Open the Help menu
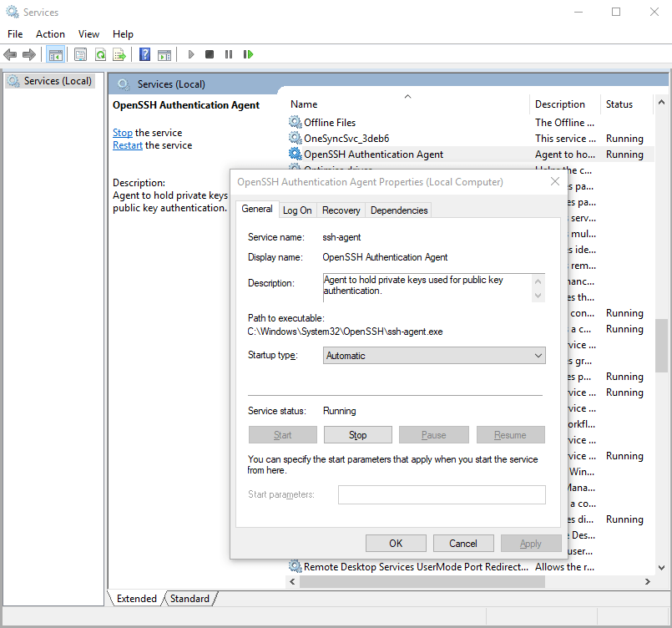Image resolution: width=672 pixels, height=628 pixels. (123, 34)
